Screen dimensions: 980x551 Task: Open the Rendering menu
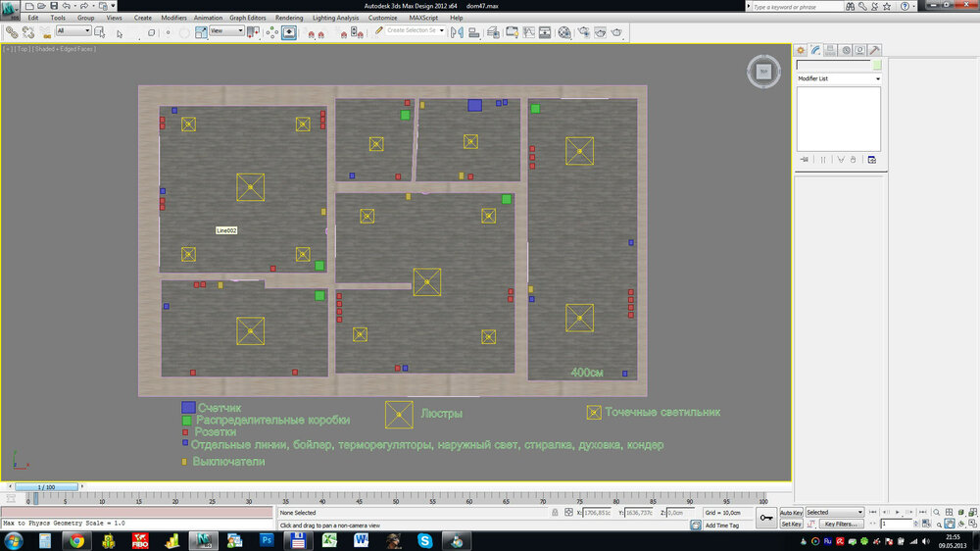tap(289, 18)
